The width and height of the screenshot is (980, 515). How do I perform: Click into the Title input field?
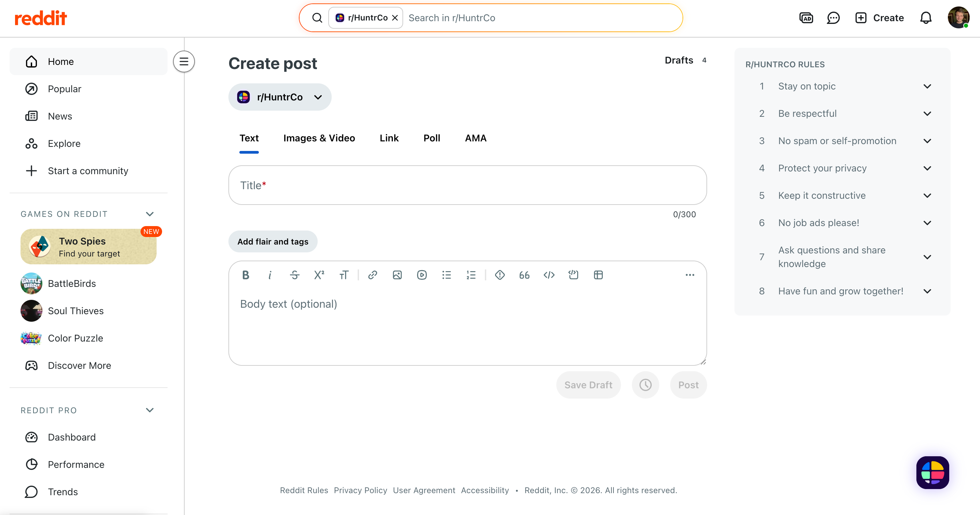(467, 185)
